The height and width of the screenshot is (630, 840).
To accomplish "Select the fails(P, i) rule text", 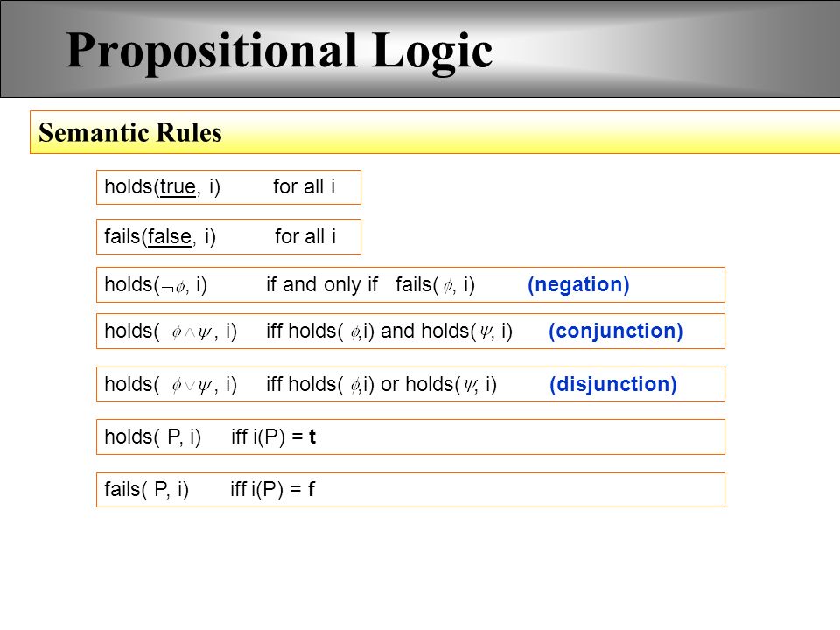I will pyautogui.click(x=209, y=489).
